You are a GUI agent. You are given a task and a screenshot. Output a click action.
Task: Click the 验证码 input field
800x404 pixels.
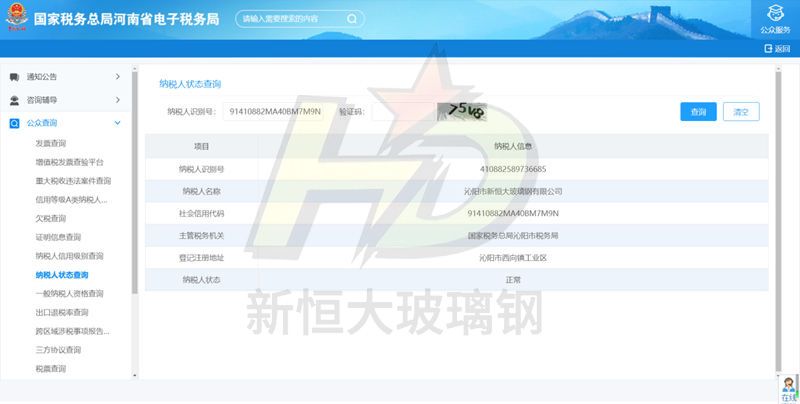click(402, 112)
